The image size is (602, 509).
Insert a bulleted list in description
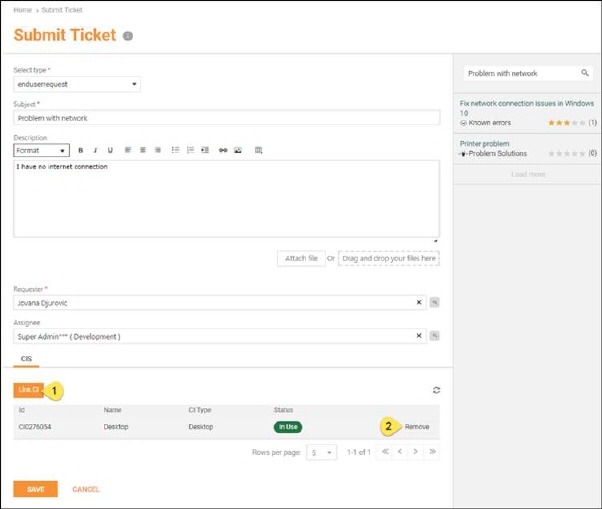(x=175, y=150)
